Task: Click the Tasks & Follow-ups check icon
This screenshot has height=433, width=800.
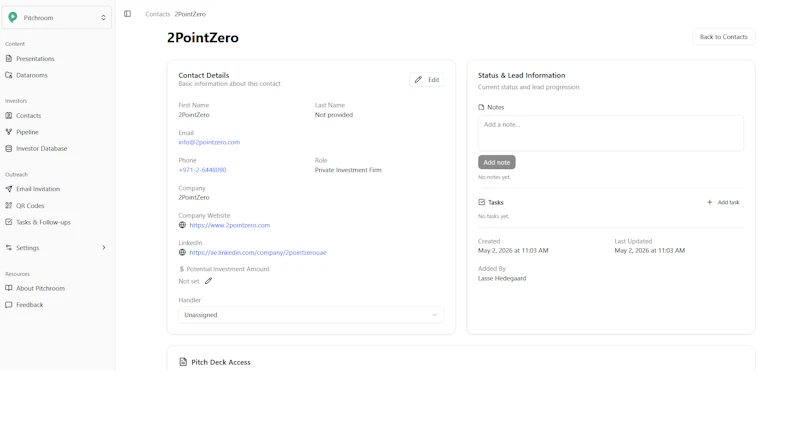Action: point(9,222)
